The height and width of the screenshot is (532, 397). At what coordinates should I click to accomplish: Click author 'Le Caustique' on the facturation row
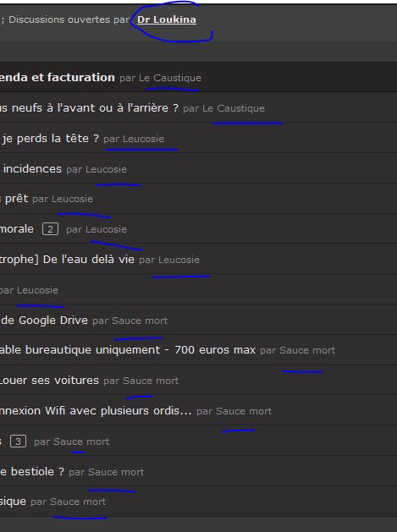click(x=170, y=78)
